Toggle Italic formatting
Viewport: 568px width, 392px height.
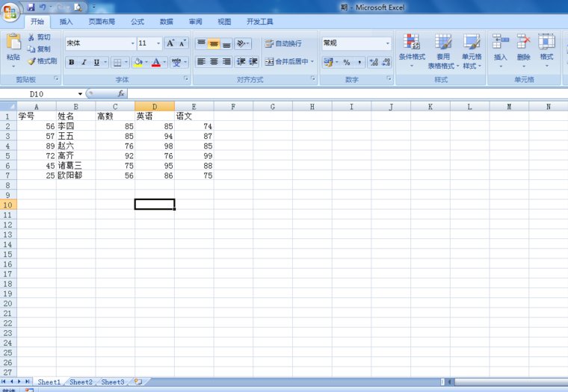click(84, 62)
